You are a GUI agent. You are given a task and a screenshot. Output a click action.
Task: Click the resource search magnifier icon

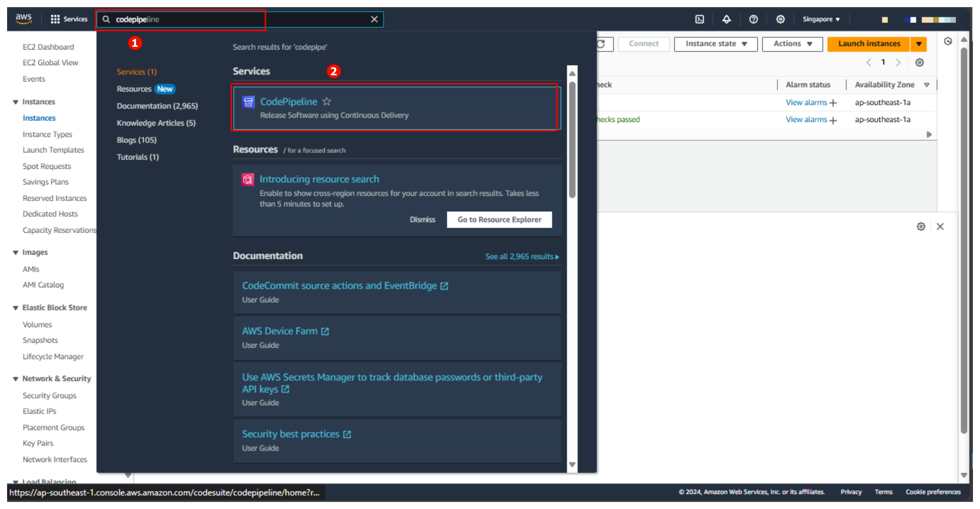pos(247,179)
